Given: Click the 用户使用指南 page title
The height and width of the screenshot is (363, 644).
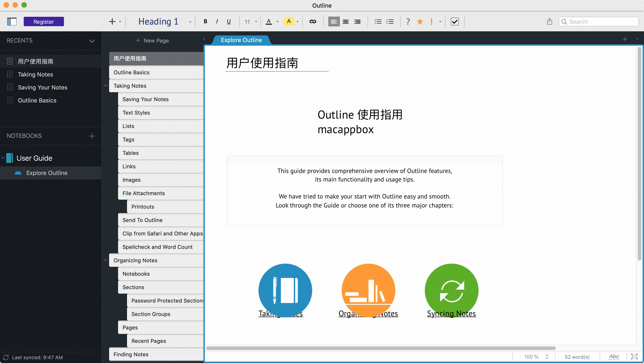Looking at the screenshot, I should [262, 63].
